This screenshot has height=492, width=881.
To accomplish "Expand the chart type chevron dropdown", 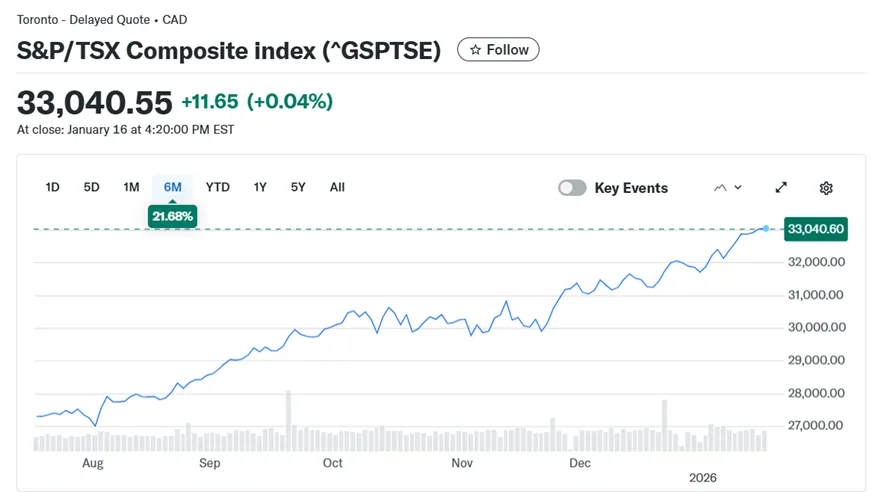I will pyautogui.click(x=738, y=188).
